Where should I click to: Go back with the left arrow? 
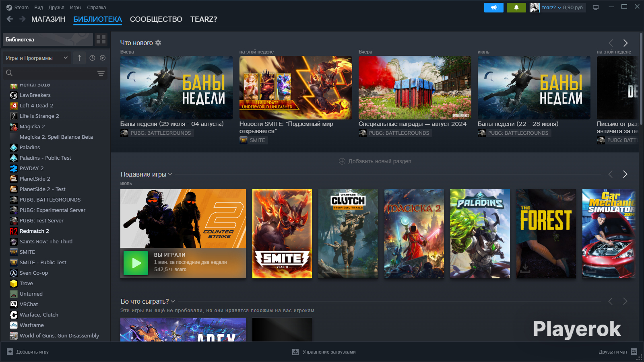tap(10, 19)
